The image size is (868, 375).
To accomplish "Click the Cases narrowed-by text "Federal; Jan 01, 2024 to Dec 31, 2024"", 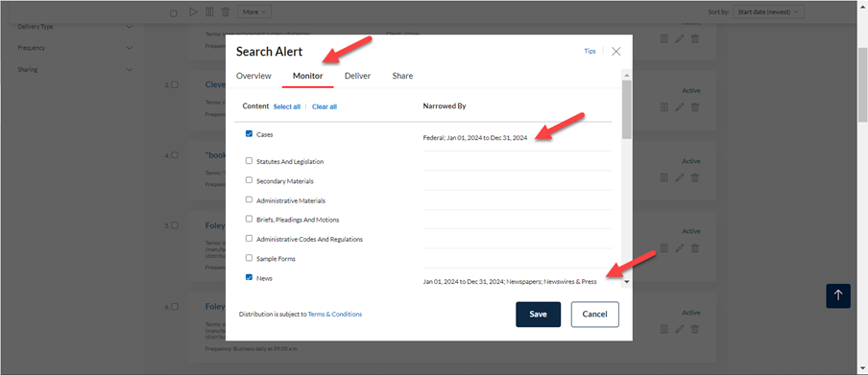I will pyautogui.click(x=475, y=138).
